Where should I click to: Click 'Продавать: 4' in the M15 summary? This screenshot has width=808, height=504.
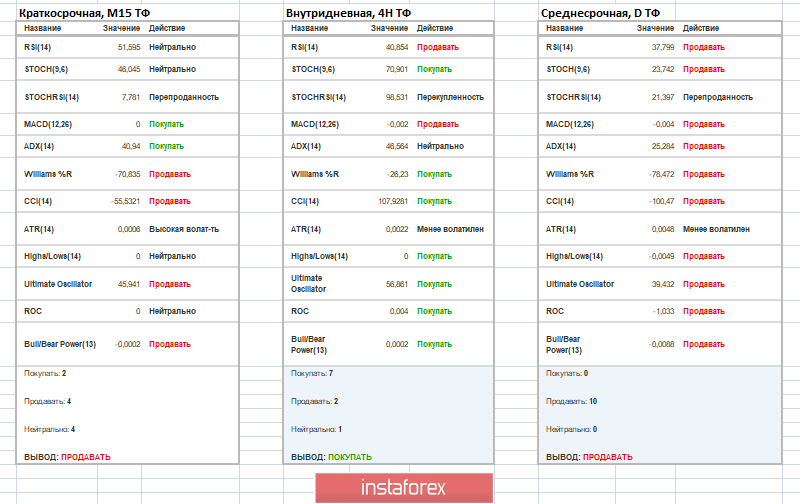pyautogui.click(x=47, y=401)
